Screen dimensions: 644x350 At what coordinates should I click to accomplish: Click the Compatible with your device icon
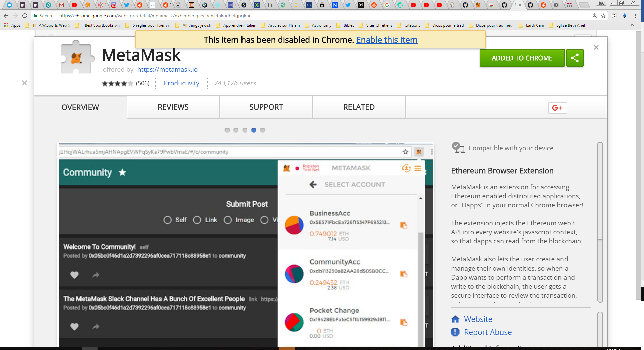click(458, 148)
